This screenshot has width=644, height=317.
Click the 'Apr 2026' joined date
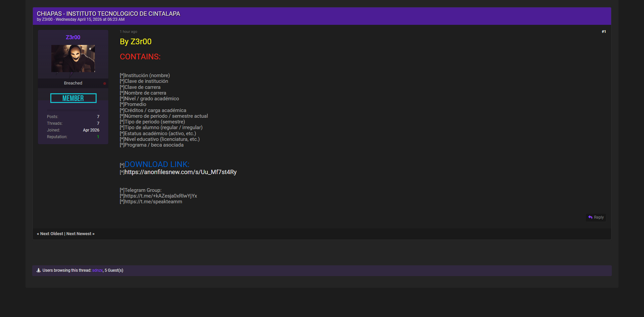tap(91, 130)
